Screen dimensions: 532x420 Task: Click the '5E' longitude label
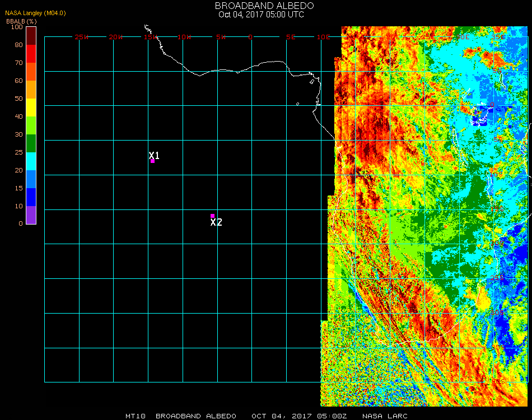291,37
